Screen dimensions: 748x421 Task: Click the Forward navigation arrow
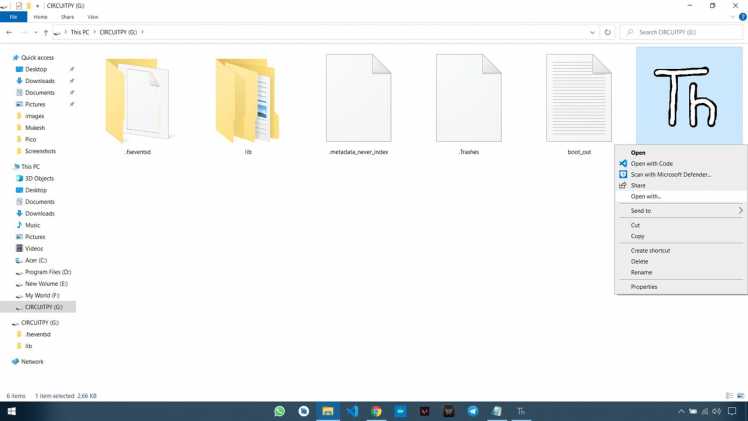24,32
